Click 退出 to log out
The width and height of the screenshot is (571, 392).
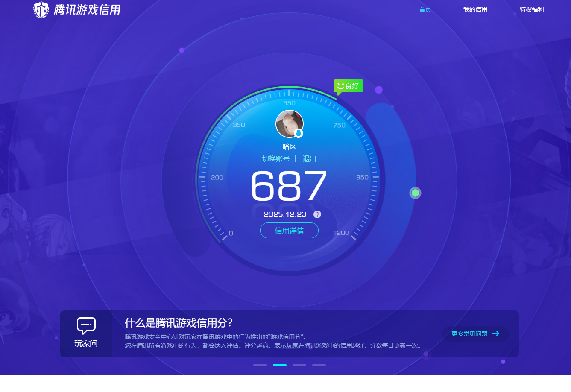pos(309,158)
